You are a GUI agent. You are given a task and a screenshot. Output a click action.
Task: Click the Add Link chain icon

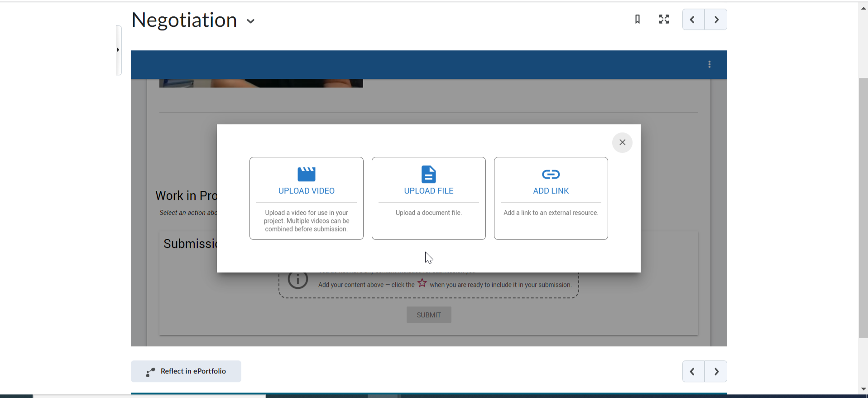tap(551, 174)
